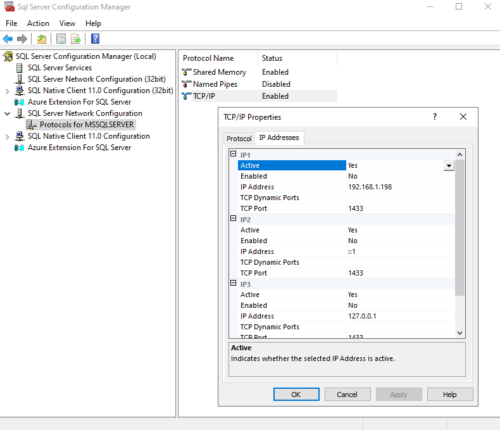Select the IP3 TCP Dynamic Ports row label
Screen dimensions: 500x430
click(270, 327)
